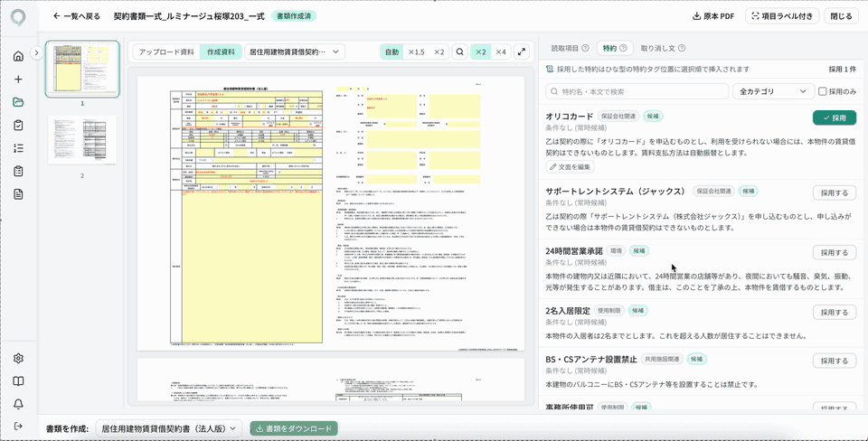Image resolution: width=868 pixels, height=441 pixels.
Task: Set magnifier zoom to ×2
Action: [x=480, y=52]
